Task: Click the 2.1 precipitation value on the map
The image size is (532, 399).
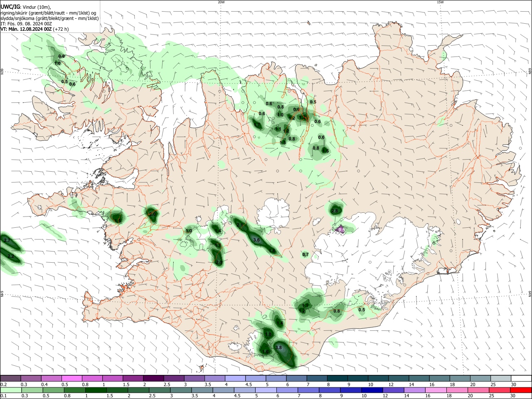Action: click(x=239, y=225)
